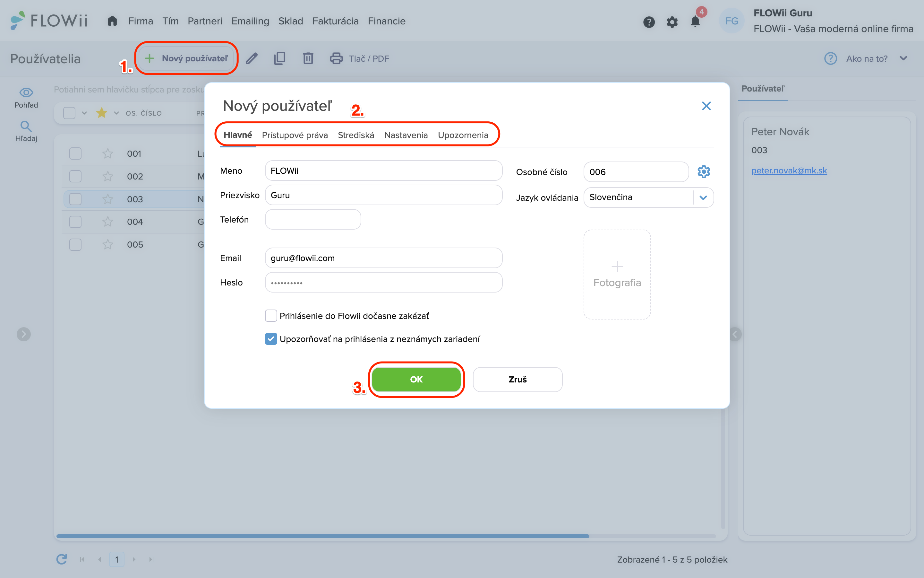Click the edit pencil icon in toolbar
The height and width of the screenshot is (578, 924).
tap(251, 58)
